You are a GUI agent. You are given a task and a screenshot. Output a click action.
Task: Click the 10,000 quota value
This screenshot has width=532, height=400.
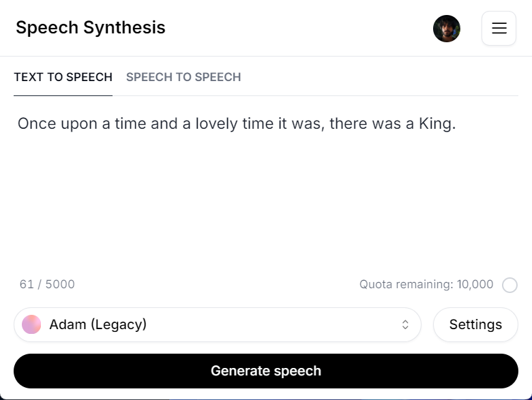click(x=475, y=284)
